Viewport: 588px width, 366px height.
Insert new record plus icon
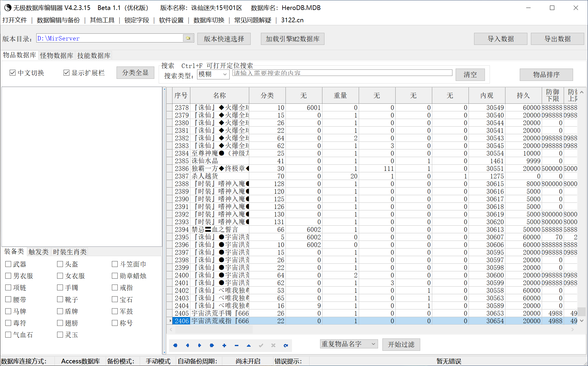point(224,345)
